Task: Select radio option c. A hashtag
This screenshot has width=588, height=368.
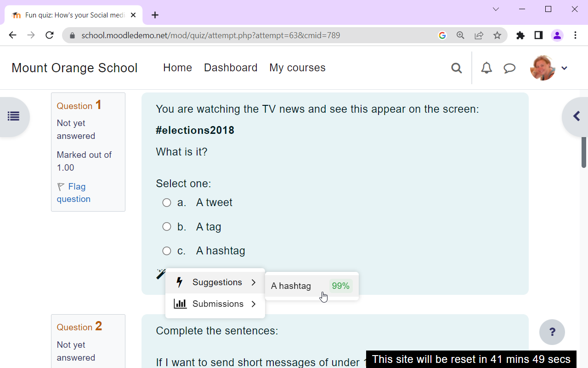Action: (x=167, y=251)
